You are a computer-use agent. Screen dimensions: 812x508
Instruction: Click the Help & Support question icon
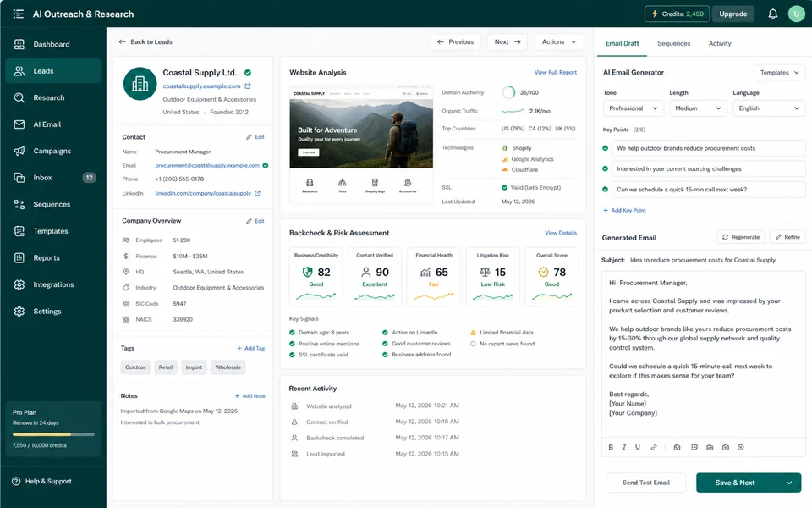pyautogui.click(x=16, y=482)
